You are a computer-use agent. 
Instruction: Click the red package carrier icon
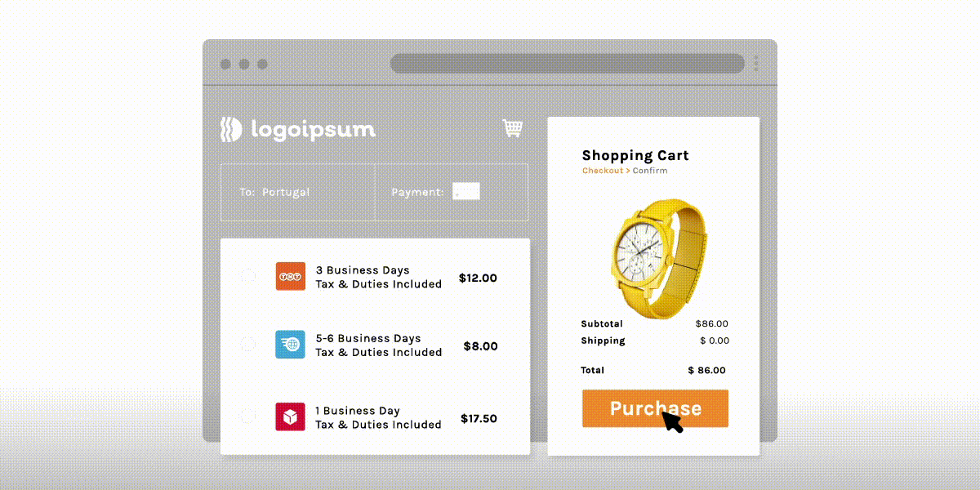[290, 417]
